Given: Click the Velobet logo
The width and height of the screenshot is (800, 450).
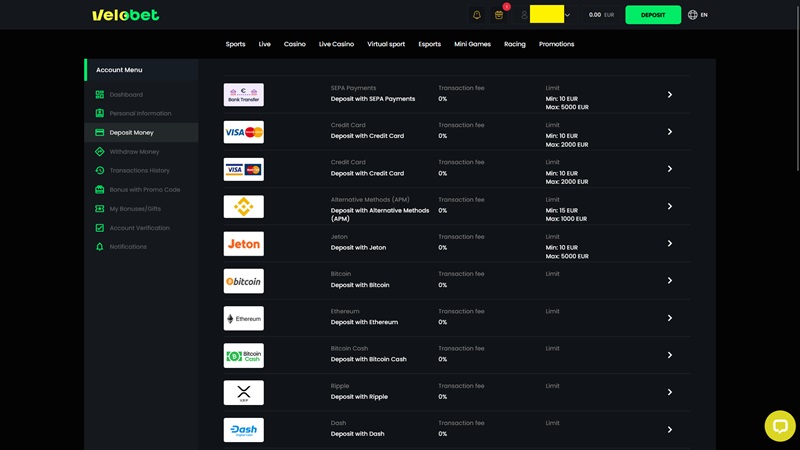Looking at the screenshot, I should click(125, 15).
